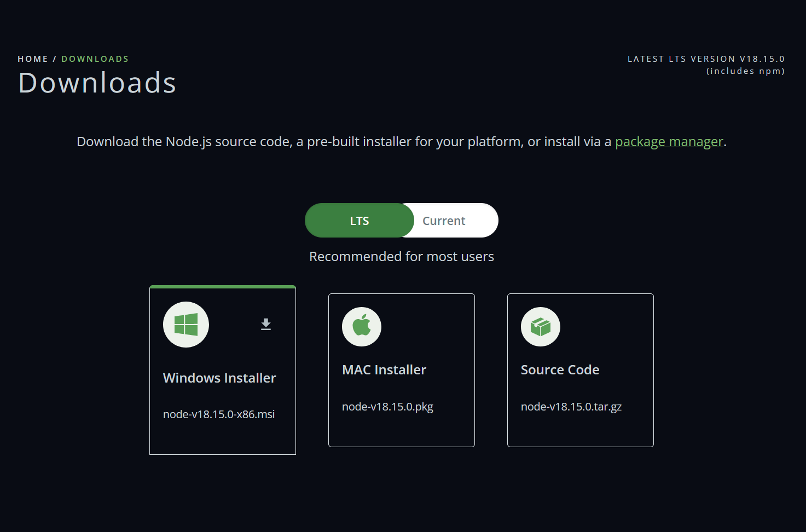This screenshot has width=806, height=532.
Task: Click node-v18.15.0.tar.gz filename
Action: coord(571,406)
